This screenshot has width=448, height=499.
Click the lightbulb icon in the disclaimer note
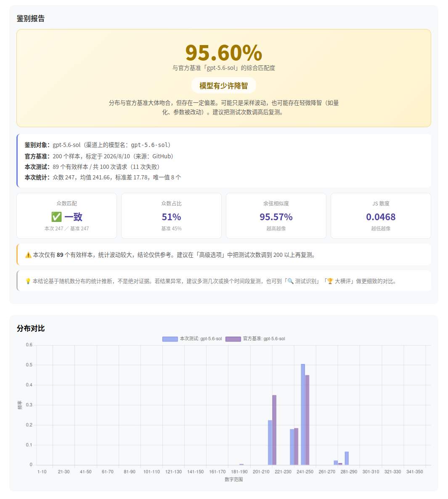coord(28,281)
